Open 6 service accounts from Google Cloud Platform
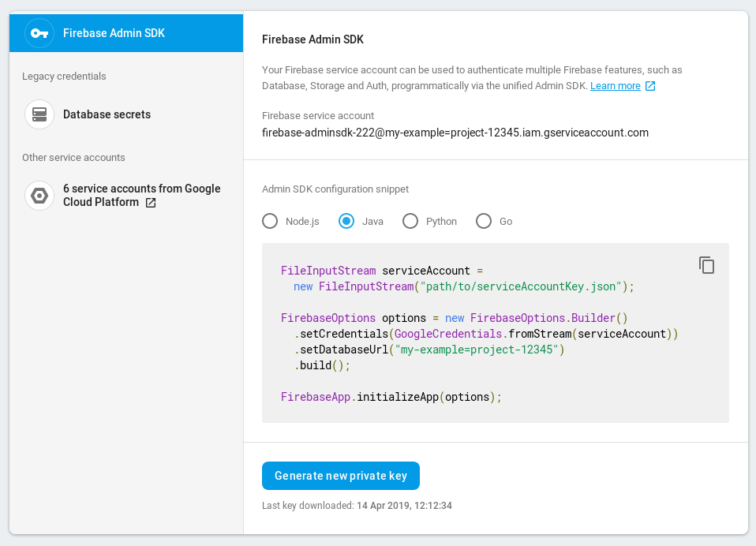This screenshot has width=756, height=546. 141,189
